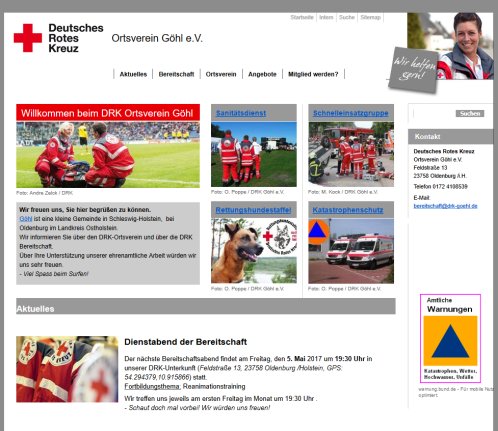This screenshot has height=431, width=498.
Task: Open the Angebote menu item
Action: pos(262,74)
